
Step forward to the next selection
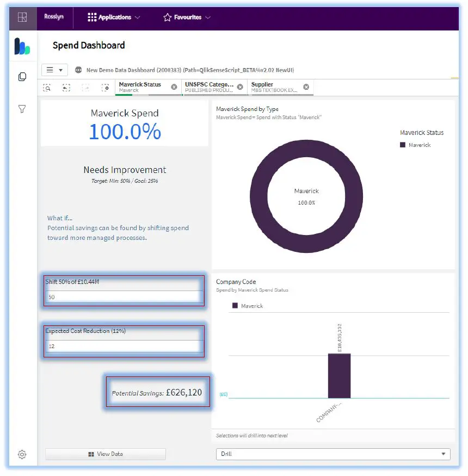click(x=86, y=87)
